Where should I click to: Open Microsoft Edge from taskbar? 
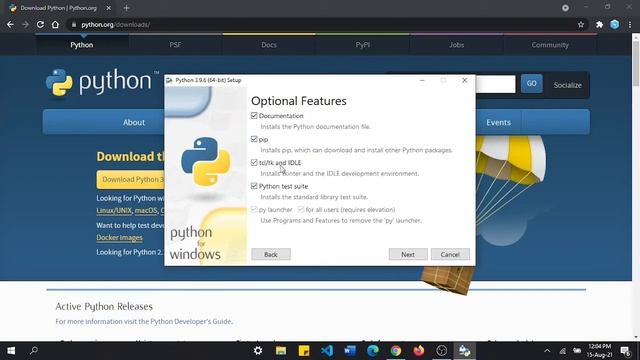point(373,351)
